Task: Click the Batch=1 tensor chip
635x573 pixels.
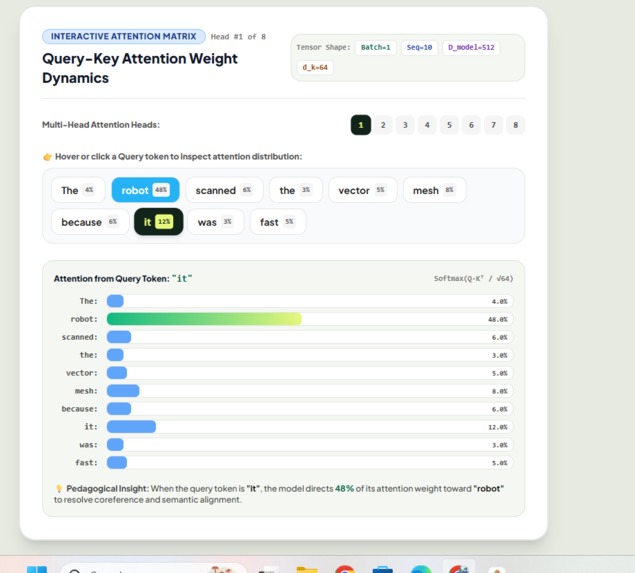Action: tap(375, 47)
